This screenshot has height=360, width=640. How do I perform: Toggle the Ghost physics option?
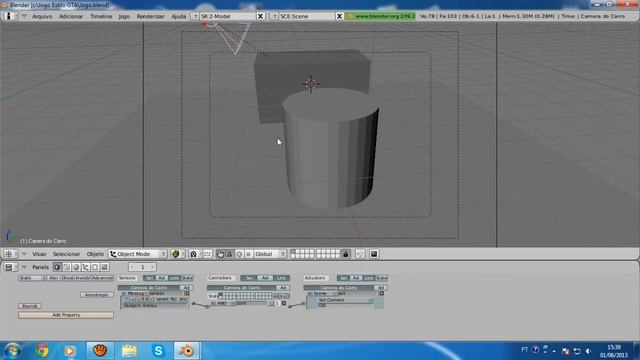click(67, 278)
